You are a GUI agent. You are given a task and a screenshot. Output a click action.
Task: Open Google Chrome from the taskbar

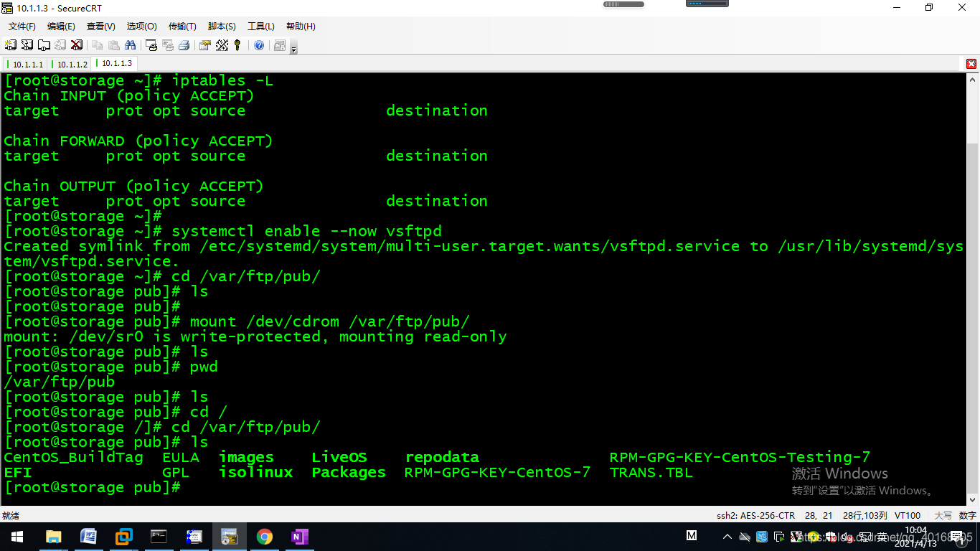click(x=265, y=537)
